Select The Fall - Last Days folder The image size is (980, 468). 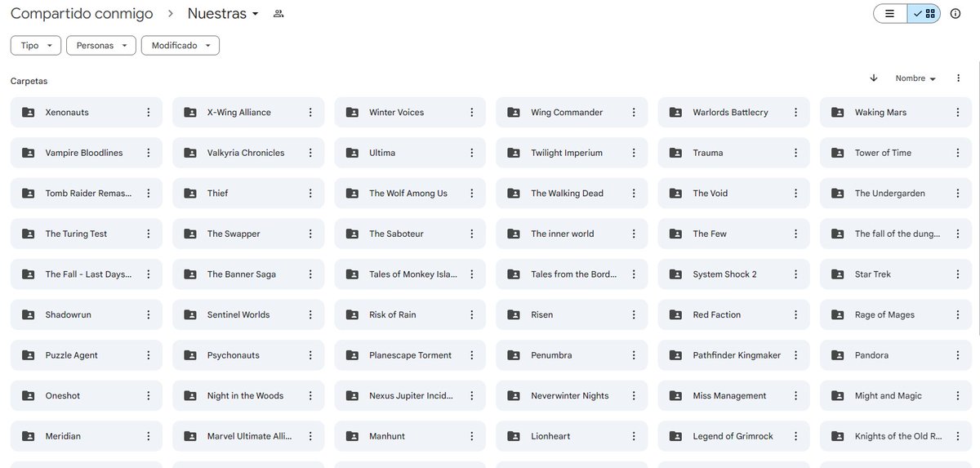point(87,274)
